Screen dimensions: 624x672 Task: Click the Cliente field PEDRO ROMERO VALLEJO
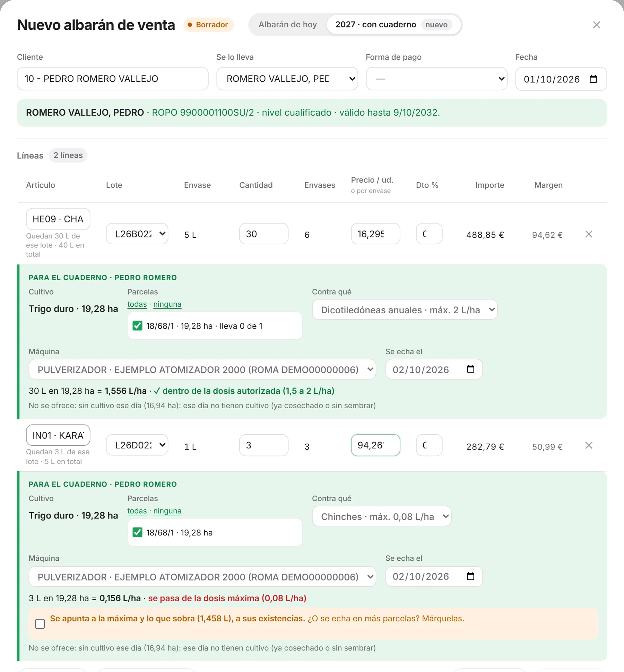click(x=113, y=79)
